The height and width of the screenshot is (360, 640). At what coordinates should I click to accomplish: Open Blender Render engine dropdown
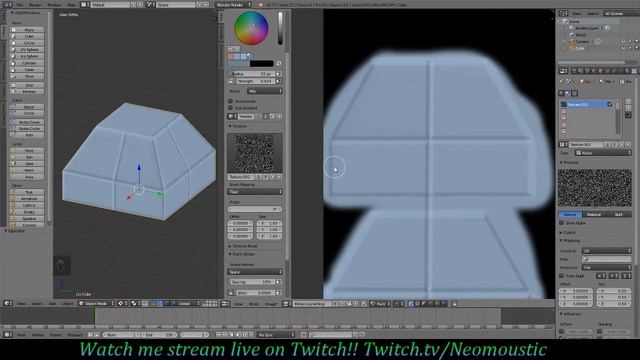234,5
